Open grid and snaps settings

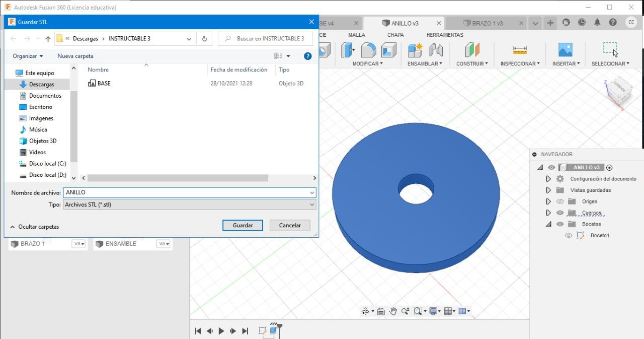click(x=448, y=311)
